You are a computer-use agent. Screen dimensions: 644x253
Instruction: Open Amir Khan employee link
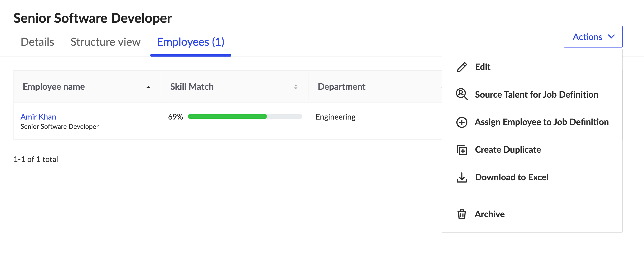point(38,117)
